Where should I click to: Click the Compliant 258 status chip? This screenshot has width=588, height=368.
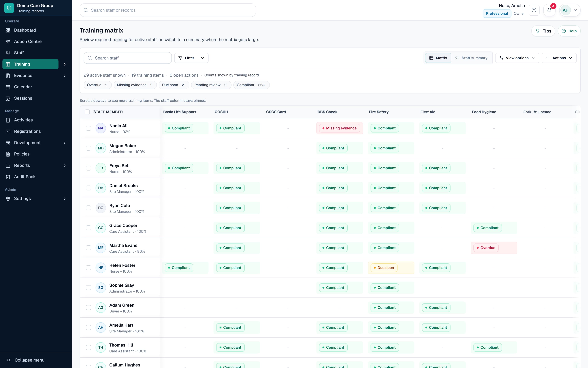(251, 85)
